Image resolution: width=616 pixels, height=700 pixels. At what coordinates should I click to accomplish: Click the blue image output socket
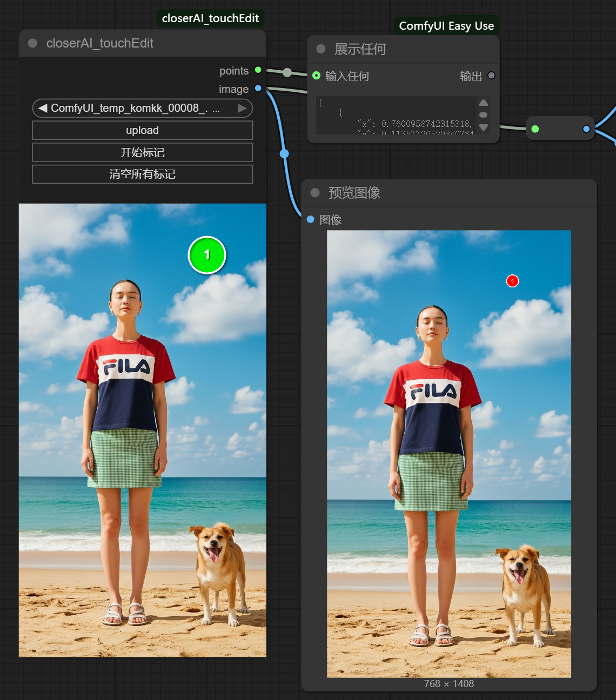(x=258, y=89)
